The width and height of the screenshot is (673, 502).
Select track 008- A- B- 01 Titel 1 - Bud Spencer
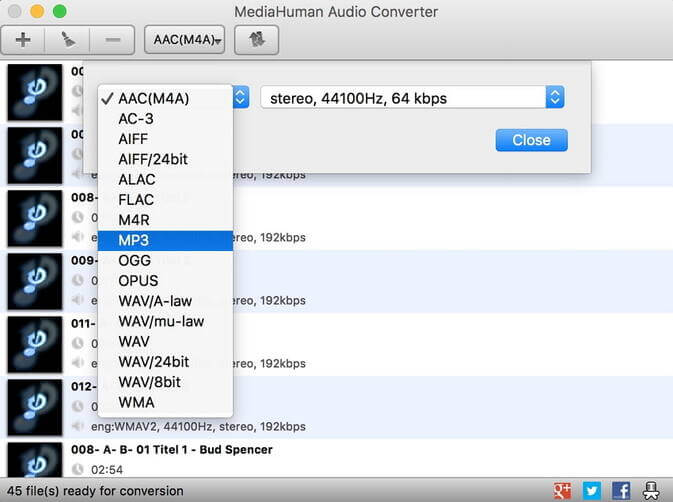click(172, 450)
